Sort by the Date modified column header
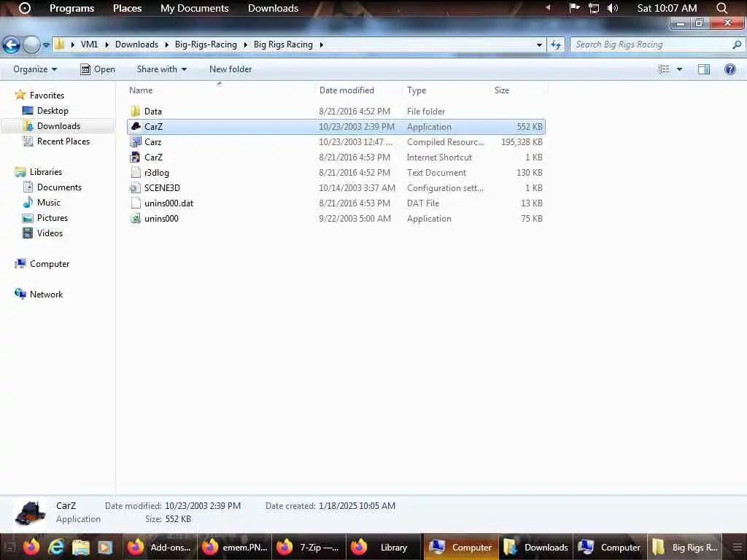Viewport: 747px width, 560px height. point(347,90)
